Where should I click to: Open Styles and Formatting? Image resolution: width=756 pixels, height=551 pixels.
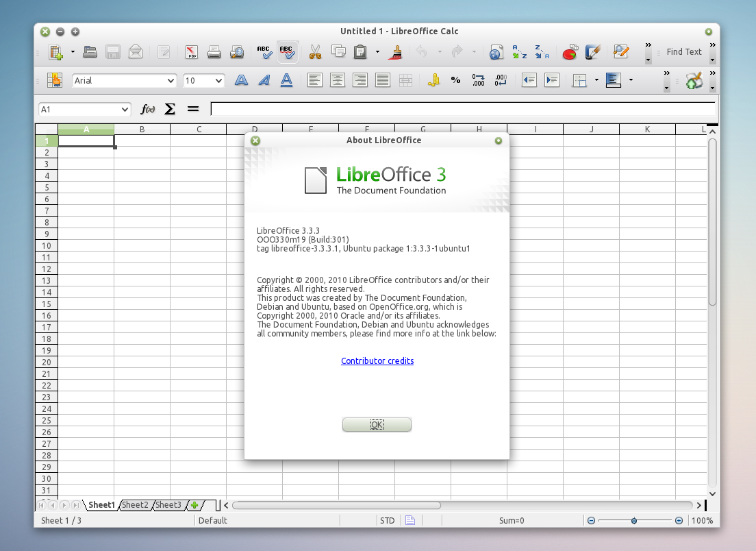click(x=55, y=80)
